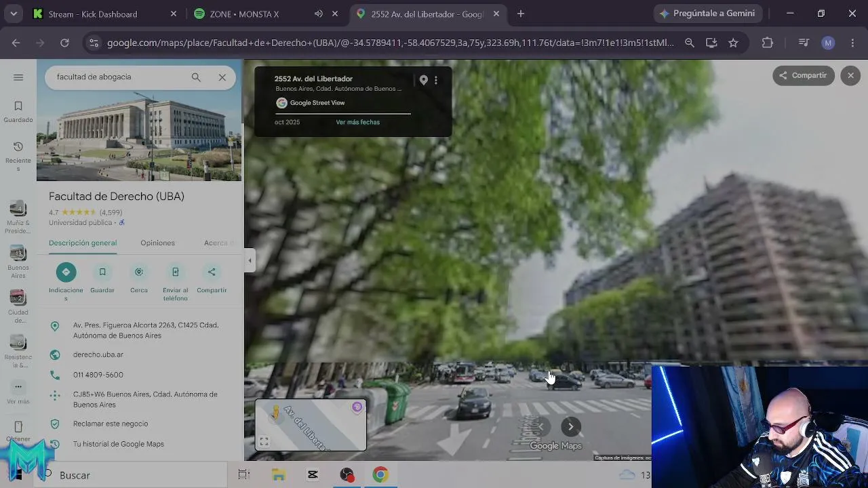This screenshot has width=868, height=488.
Task: Open recent place Resistencia
Action: pos(18,351)
